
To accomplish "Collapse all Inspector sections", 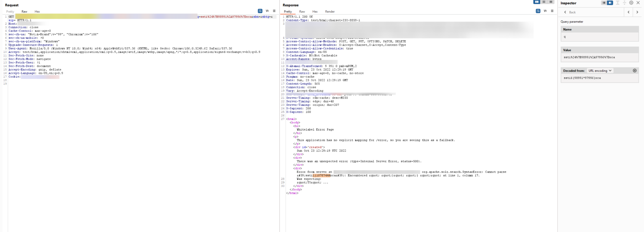I will click(x=624, y=3).
